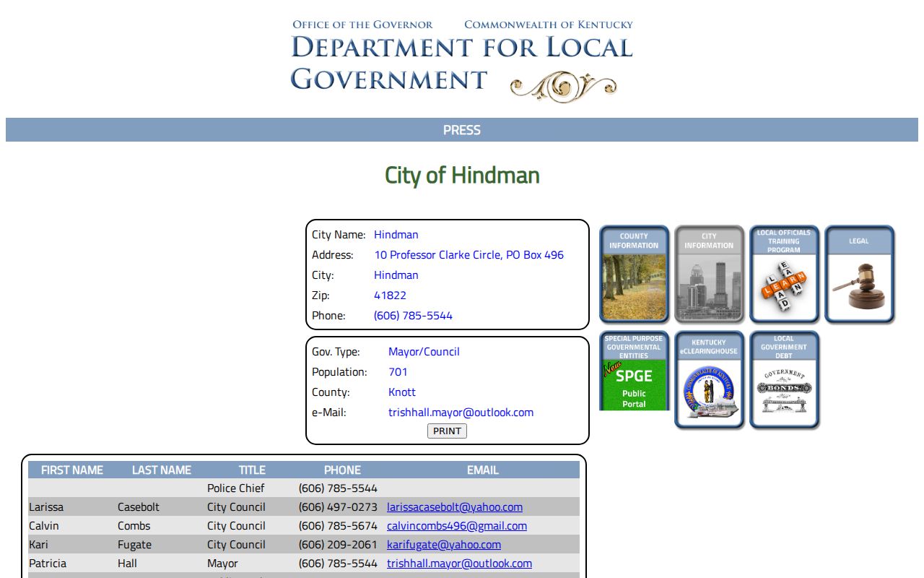This screenshot has width=924, height=578.
Task: Email calvincombs496@gmail.com link
Action: point(457,526)
